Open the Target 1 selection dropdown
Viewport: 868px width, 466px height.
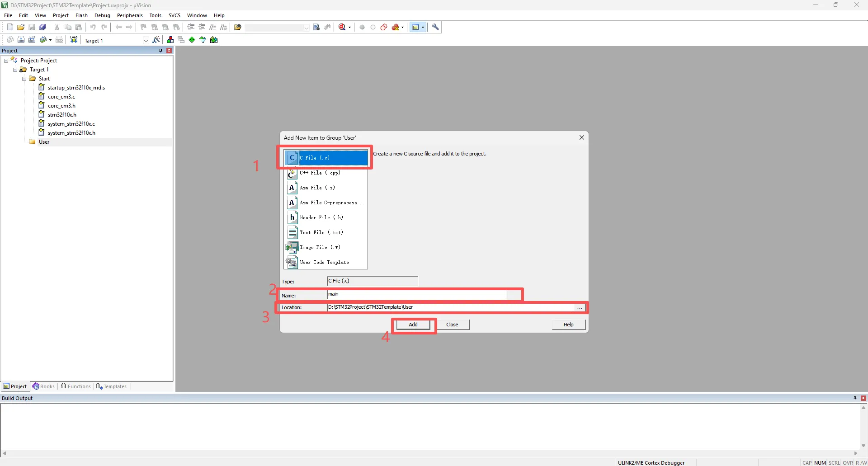coord(146,40)
